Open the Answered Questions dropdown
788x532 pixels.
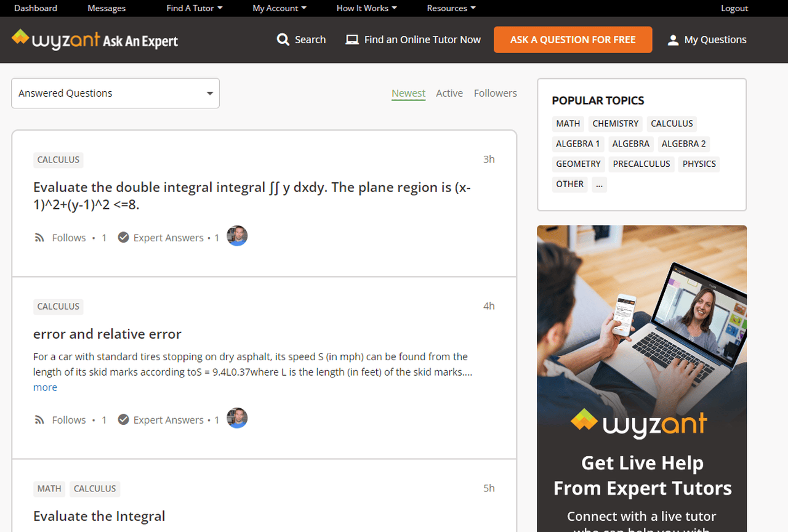coord(115,93)
